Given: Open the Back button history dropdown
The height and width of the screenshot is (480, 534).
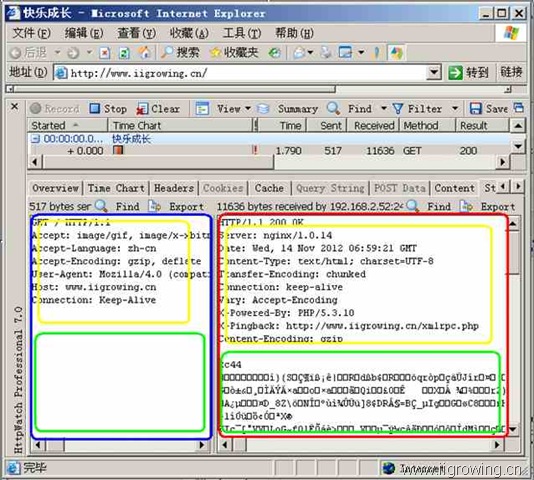Looking at the screenshot, I should pos(58,52).
